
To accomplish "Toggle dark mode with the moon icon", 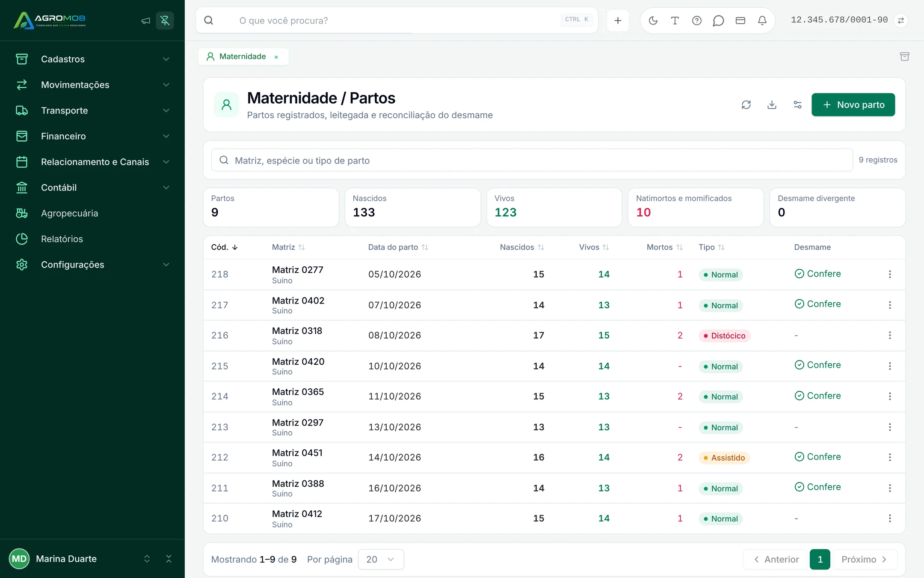I will (x=653, y=20).
